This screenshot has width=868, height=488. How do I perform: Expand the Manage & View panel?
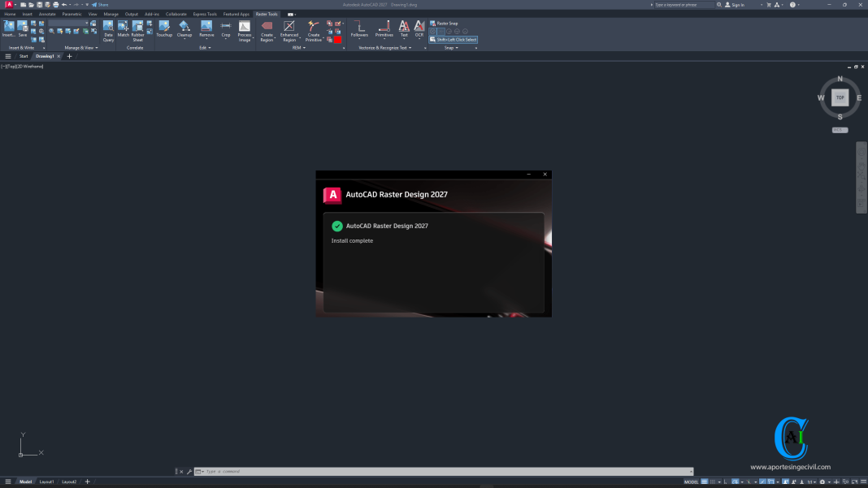(80, 48)
